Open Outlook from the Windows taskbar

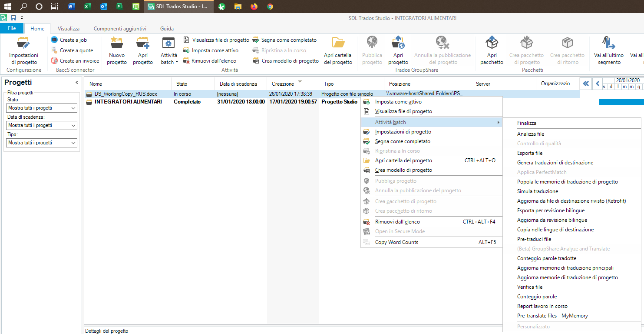[x=103, y=7]
